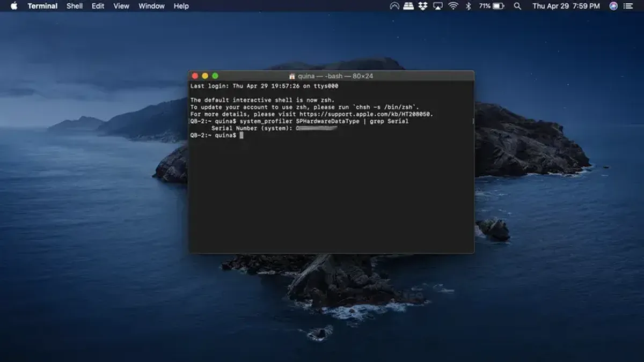The height and width of the screenshot is (362, 644).
Task: Open the Terminal application menu
Action: click(x=42, y=6)
